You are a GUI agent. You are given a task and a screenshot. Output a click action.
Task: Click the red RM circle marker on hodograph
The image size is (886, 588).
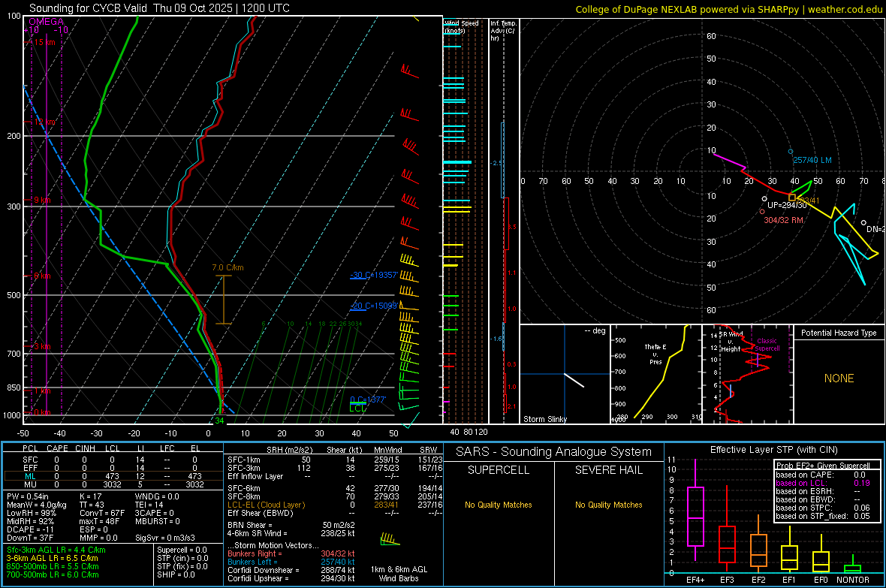(762, 212)
